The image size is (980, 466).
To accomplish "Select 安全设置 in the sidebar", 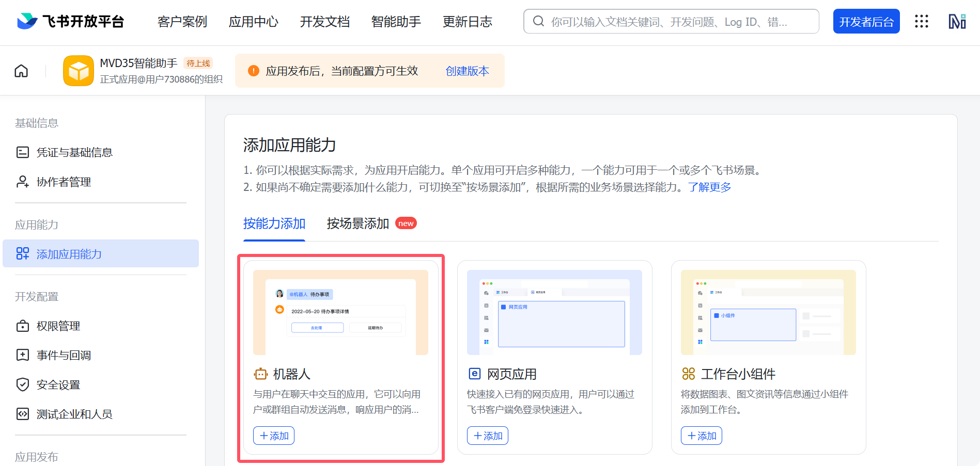I will click(x=101, y=384).
